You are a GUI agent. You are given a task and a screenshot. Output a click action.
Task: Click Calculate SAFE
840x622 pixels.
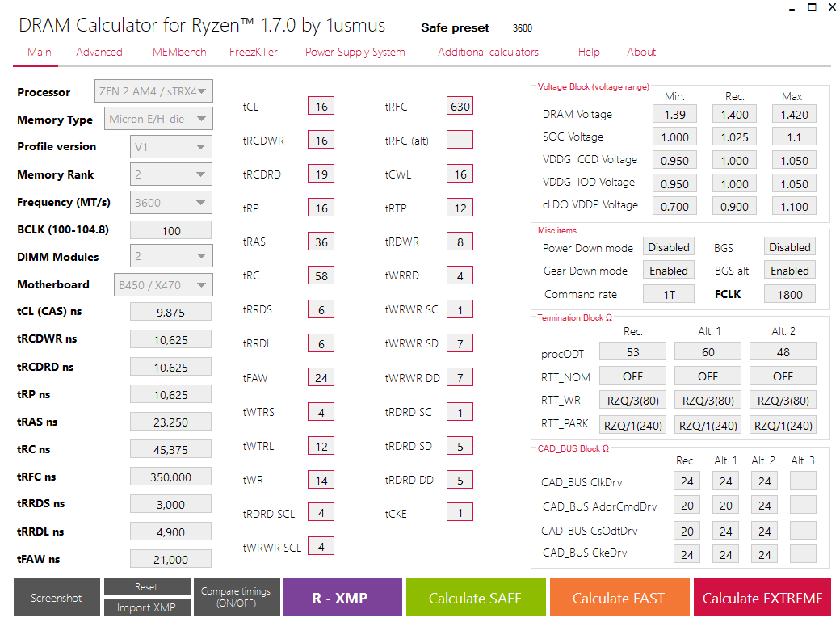point(476,597)
